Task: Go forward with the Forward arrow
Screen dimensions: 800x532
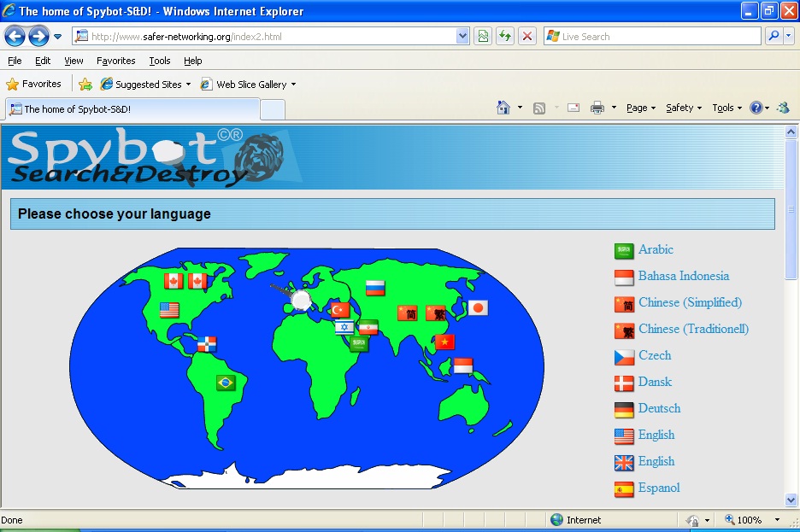Action: [x=38, y=36]
